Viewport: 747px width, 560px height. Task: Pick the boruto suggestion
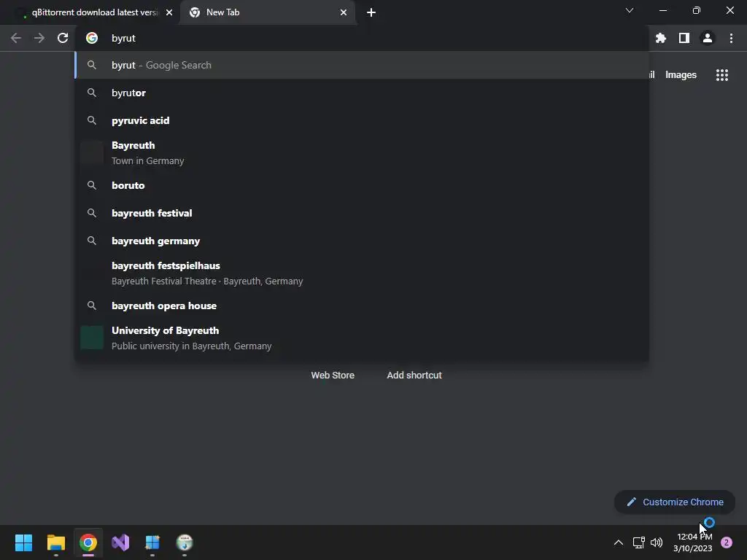[362, 185]
